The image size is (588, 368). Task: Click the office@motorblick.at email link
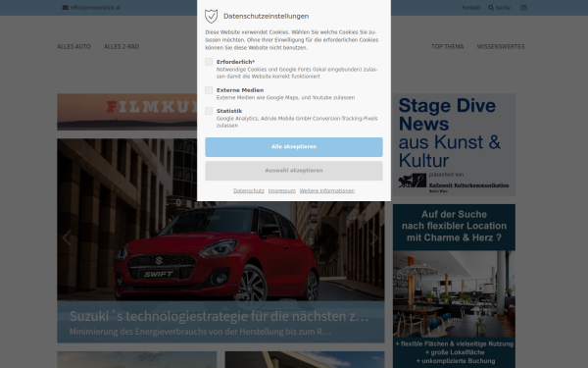tap(95, 8)
